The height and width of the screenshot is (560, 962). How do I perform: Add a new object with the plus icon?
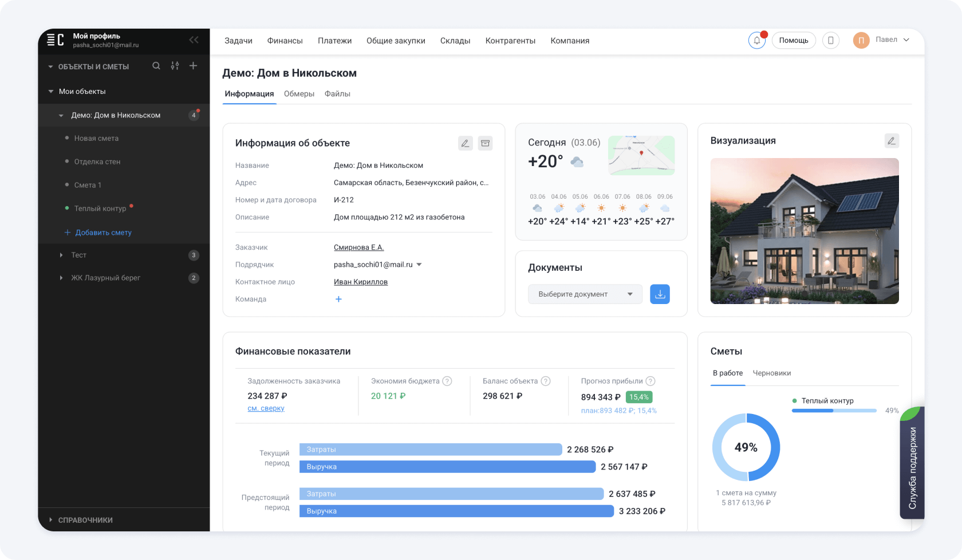[x=194, y=66]
